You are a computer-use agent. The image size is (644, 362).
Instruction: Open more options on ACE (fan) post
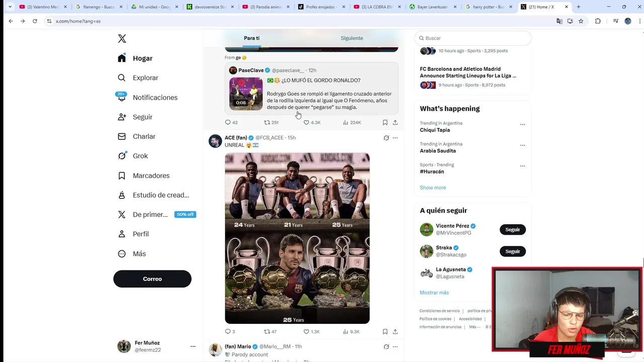[x=395, y=138]
